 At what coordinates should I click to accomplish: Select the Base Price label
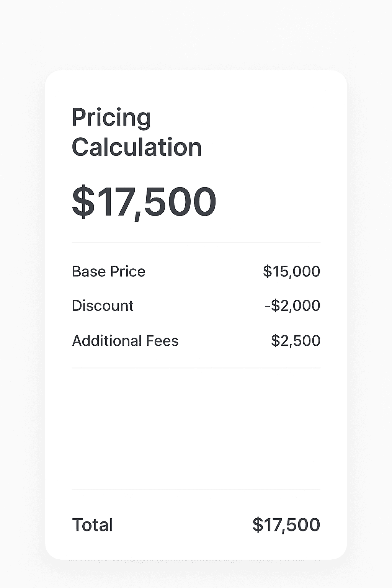108,271
